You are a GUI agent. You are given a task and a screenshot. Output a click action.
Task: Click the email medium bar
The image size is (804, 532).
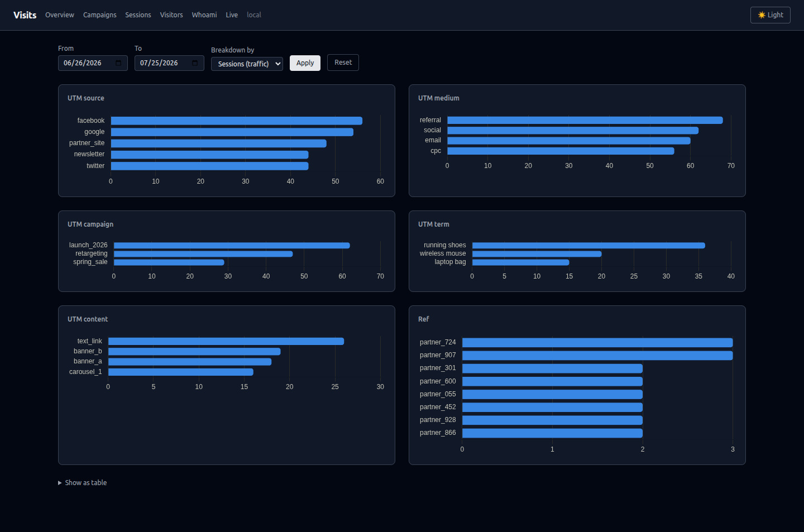click(x=569, y=141)
